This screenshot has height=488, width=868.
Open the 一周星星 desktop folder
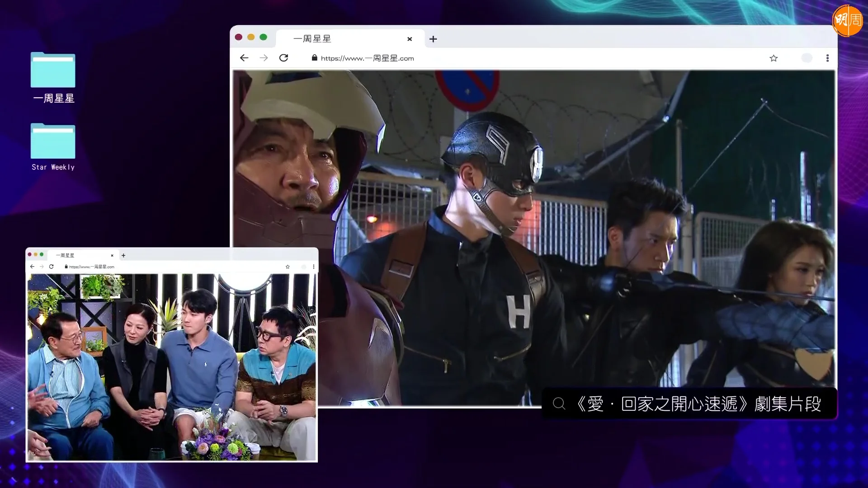point(53,77)
